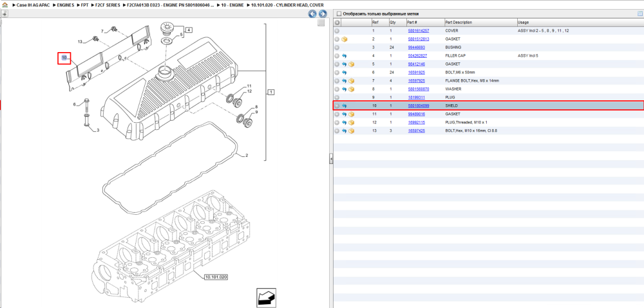Screen dimensions: 644x308
Task: Click the box icon in the FLANGE BOLT row
Action: [352, 81]
